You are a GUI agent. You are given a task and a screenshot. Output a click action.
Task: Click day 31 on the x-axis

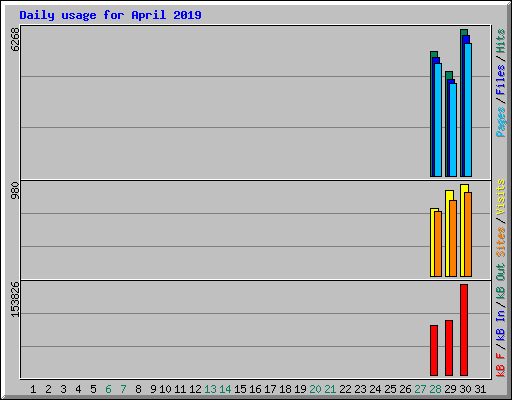click(x=480, y=389)
